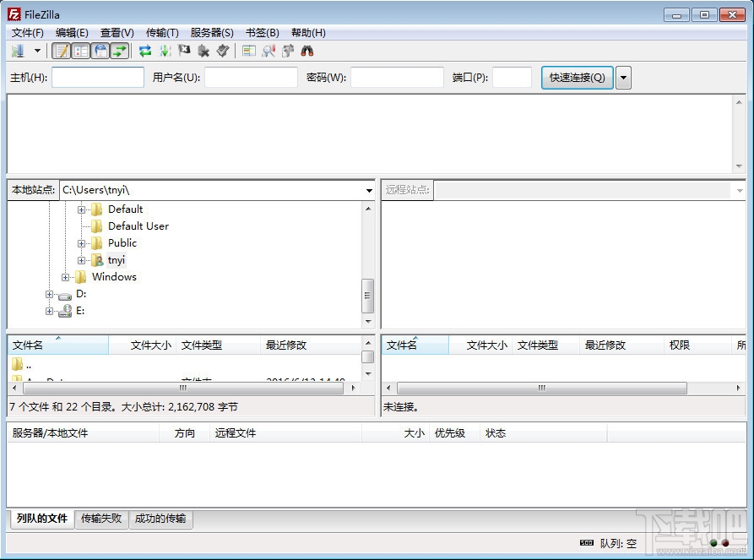The width and height of the screenshot is (754, 560).
Task: Open the parent directory '..' entry
Action: click(x=22, y=364)
